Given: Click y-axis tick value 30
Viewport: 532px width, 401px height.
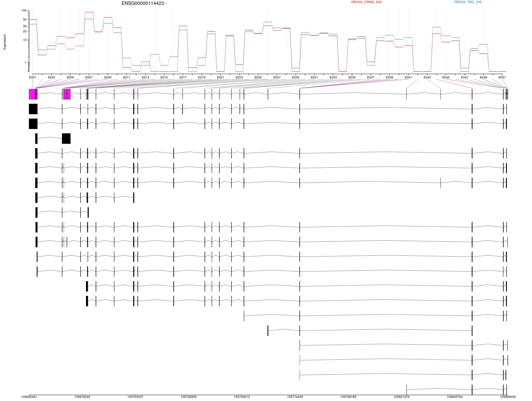Looking at the screenshot, I should [25, 26].
